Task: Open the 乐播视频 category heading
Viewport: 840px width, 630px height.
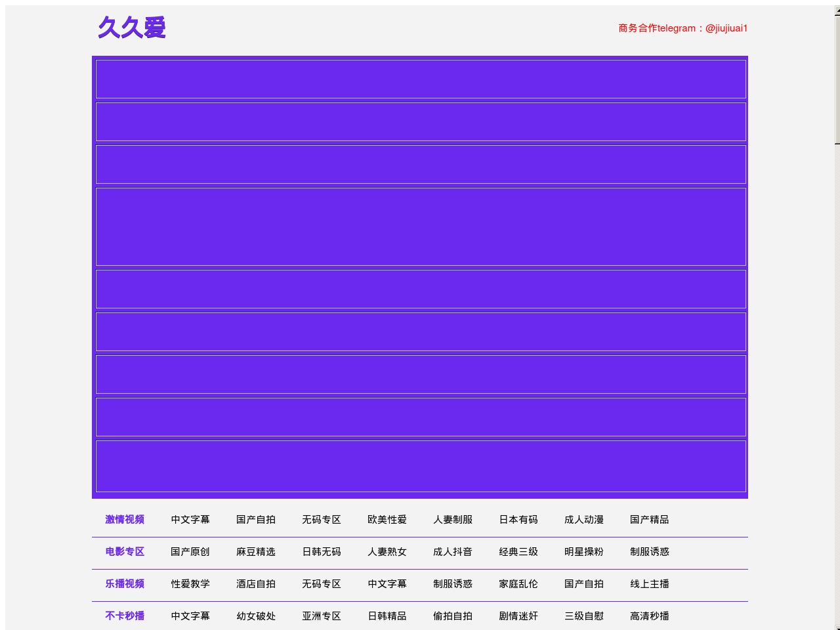Action: [x=125, y=583]
